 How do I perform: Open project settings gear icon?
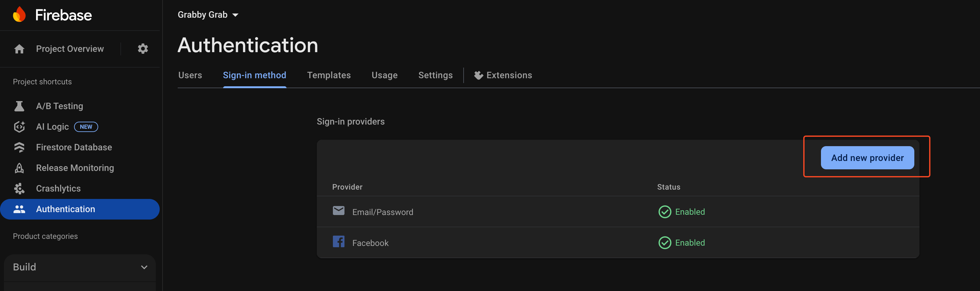[143, 49]
